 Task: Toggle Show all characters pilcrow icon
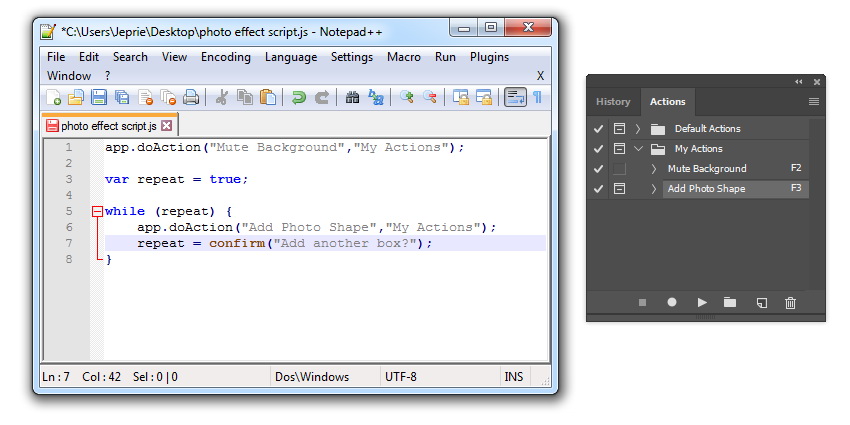pyautogui.click(x=537, y=98)
